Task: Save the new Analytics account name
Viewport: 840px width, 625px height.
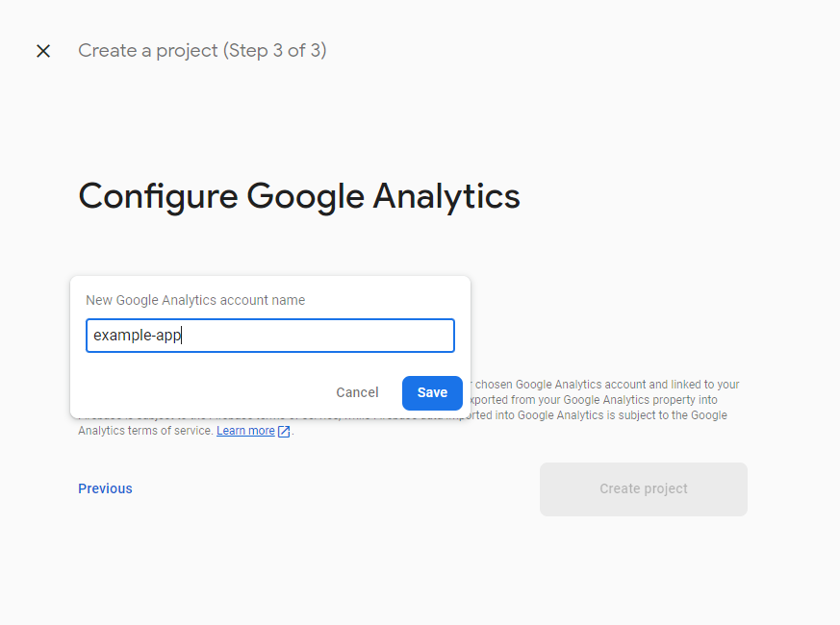Action: 432,392
